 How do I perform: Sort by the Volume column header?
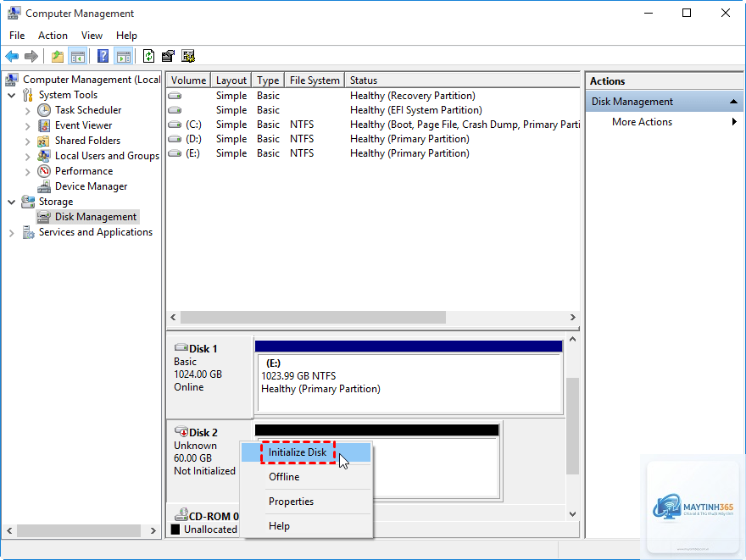(188, 80)
